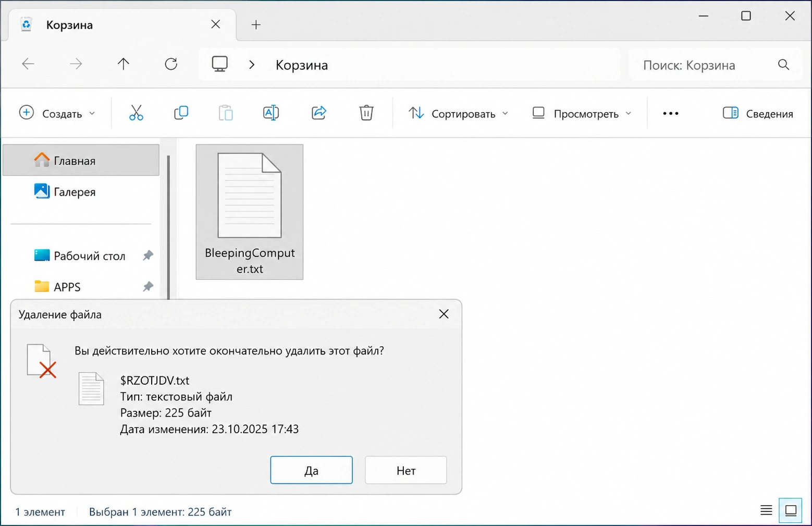Image resolution: width=812 pixels, height=526 pixels.
Task: Click the Share toolbar icon
Action: (319, 113)
